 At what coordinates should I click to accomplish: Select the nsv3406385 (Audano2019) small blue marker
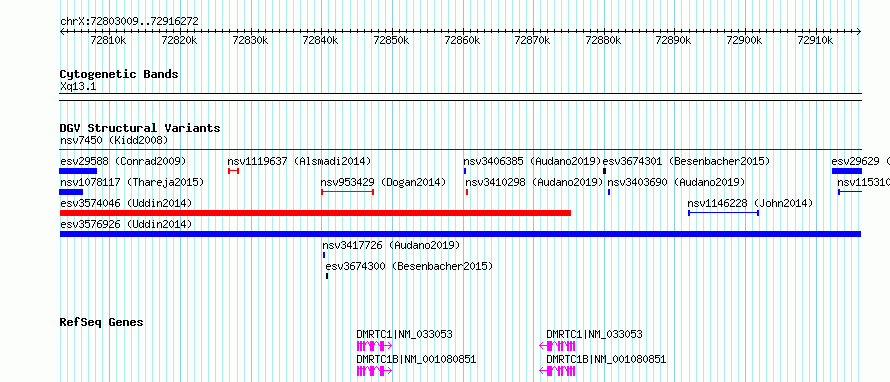[465, 171]
